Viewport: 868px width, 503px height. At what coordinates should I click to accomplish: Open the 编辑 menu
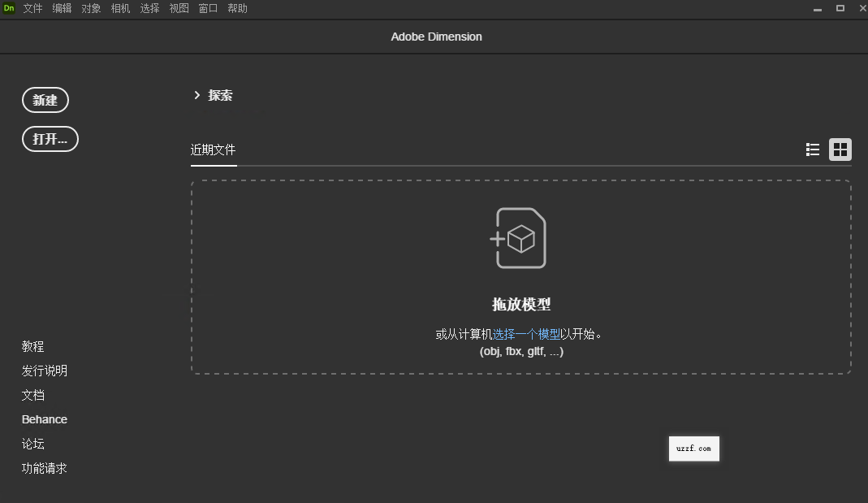pos(62,8)
